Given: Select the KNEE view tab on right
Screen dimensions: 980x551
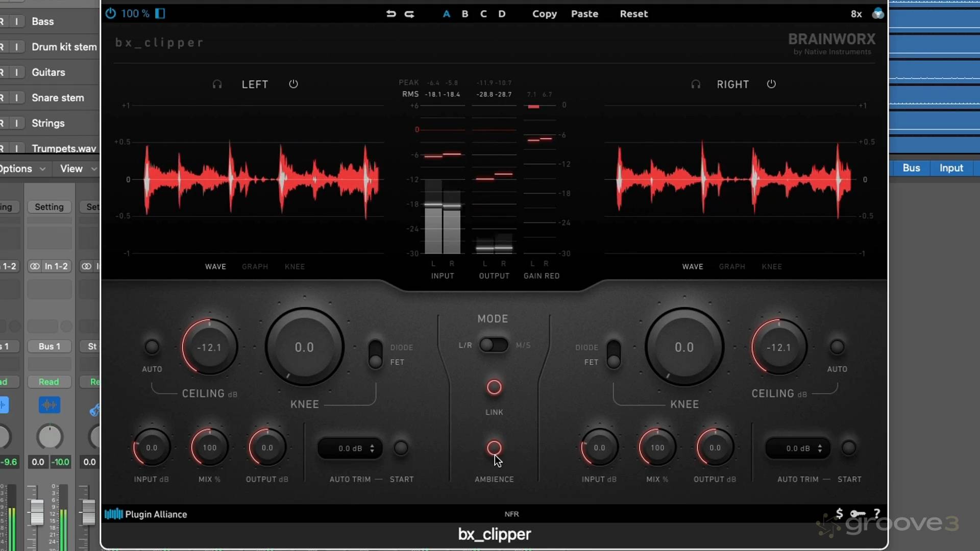Looking at the screenshot, I should (772, 266).
